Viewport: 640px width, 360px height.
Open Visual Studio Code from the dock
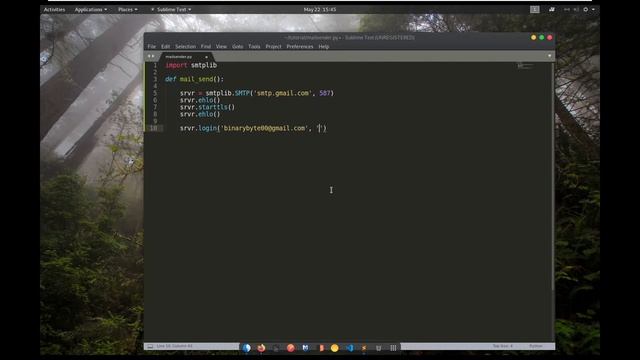tap(350, 348)
